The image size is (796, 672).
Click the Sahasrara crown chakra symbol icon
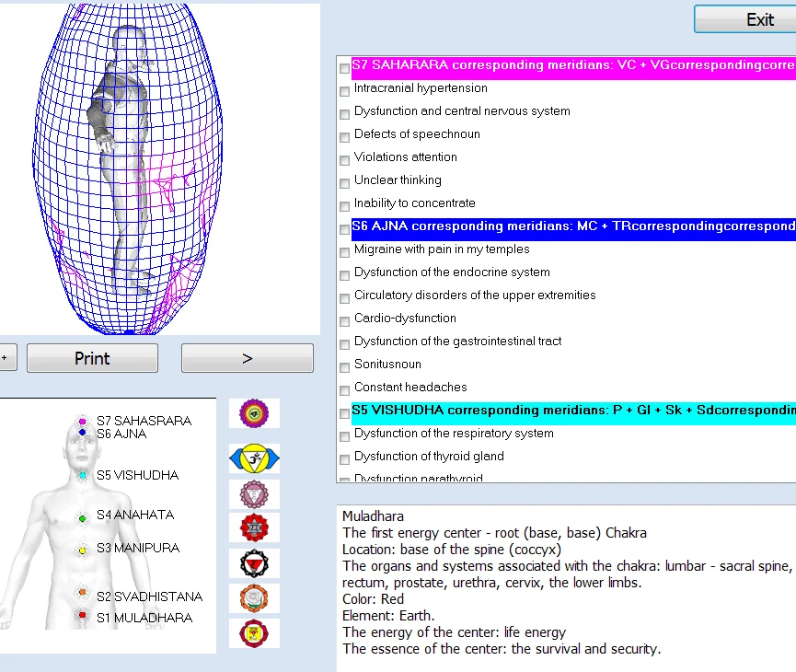click(x=254, y=413)
